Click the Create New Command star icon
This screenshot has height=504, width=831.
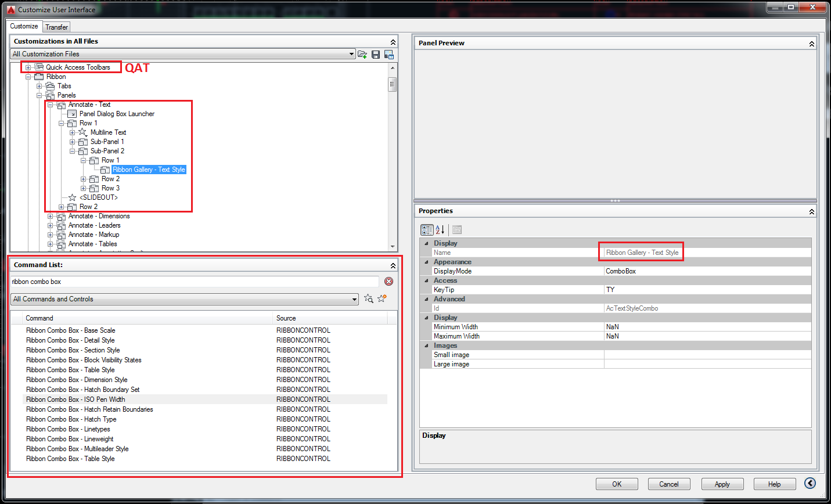point(382,298)
